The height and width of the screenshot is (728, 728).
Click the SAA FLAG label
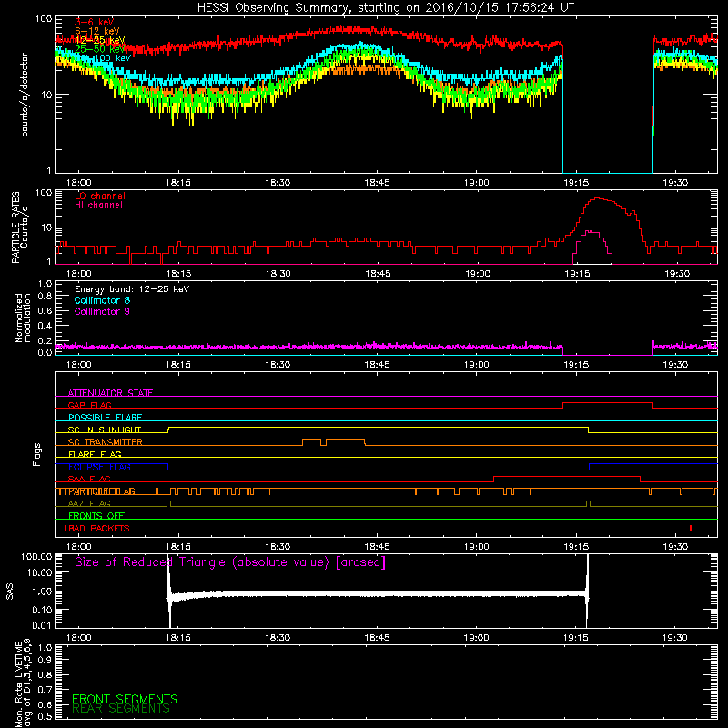(89, 479)
